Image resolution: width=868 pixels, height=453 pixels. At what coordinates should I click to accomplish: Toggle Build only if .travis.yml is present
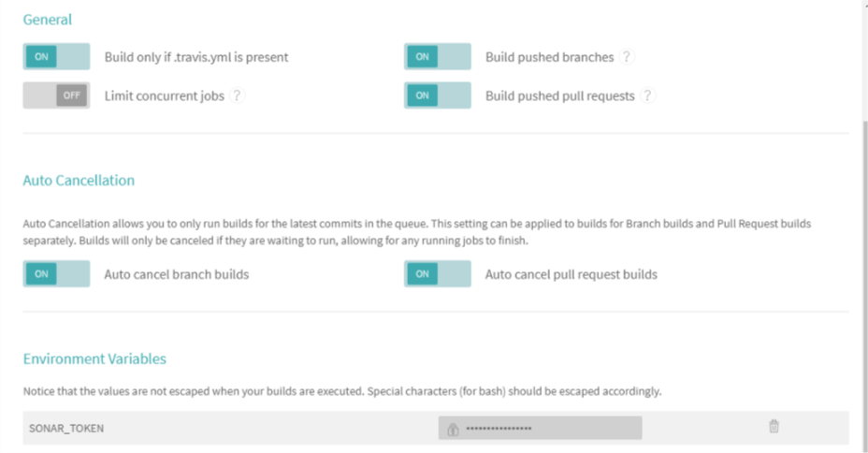pyautogui.click(x=56, y=56)
